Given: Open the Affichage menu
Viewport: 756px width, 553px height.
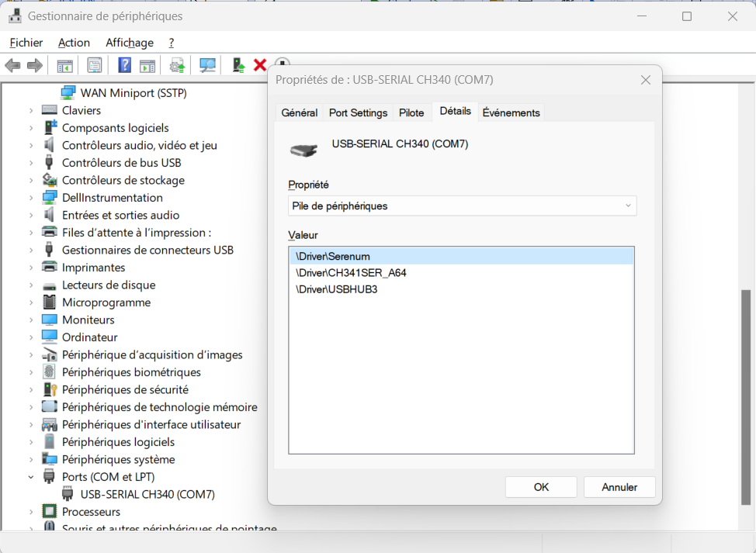Looking at the screenshot, I should tap(129, 43).
